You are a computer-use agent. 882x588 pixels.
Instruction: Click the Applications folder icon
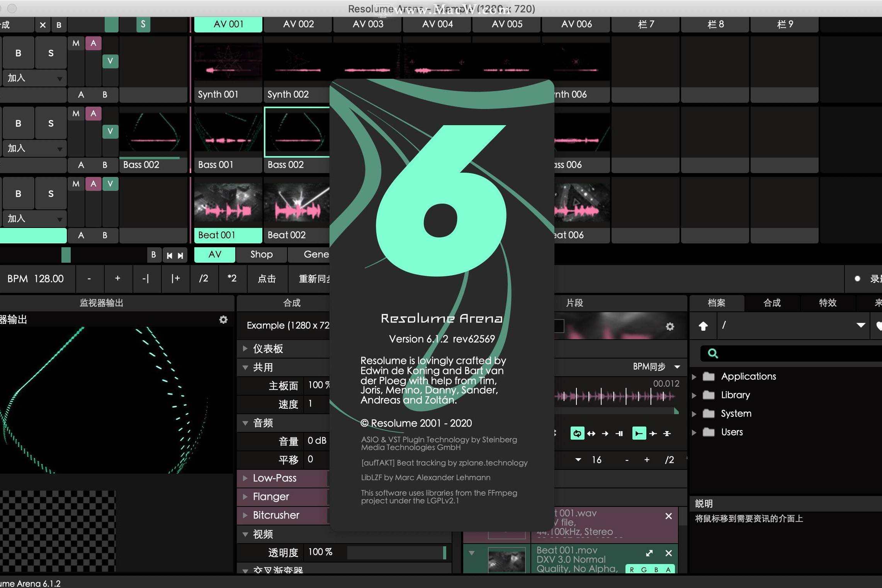click(709, 376)
